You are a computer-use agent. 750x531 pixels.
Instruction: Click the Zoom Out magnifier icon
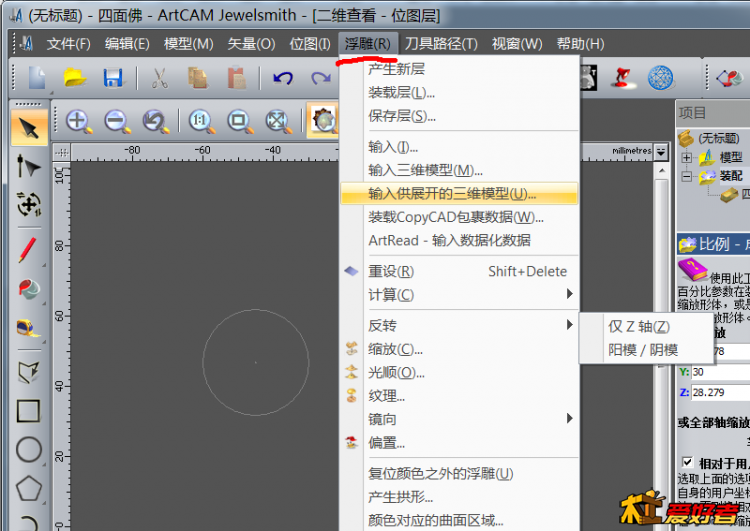pyautogui.click(x=117, y=121)
